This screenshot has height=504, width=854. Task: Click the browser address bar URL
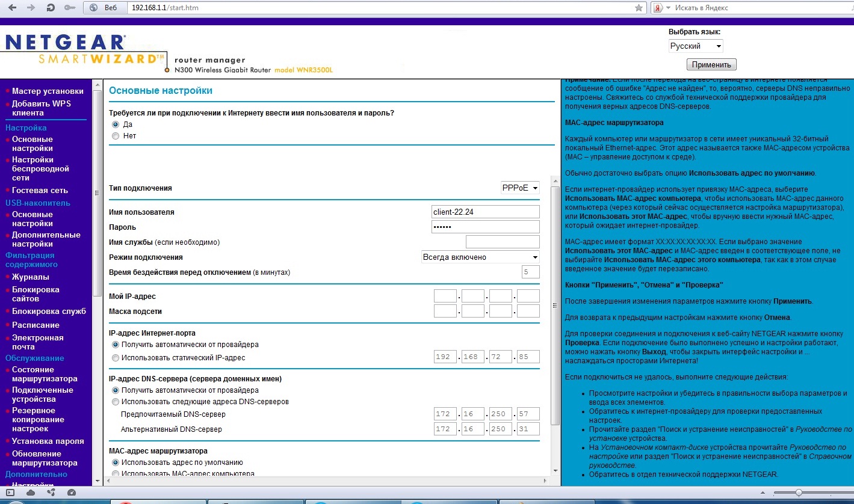379,8
